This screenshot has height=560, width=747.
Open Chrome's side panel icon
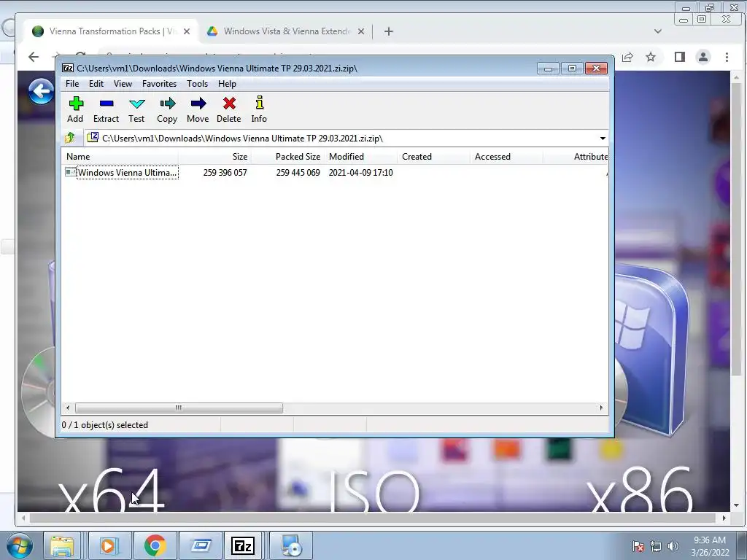coord(680,57)
